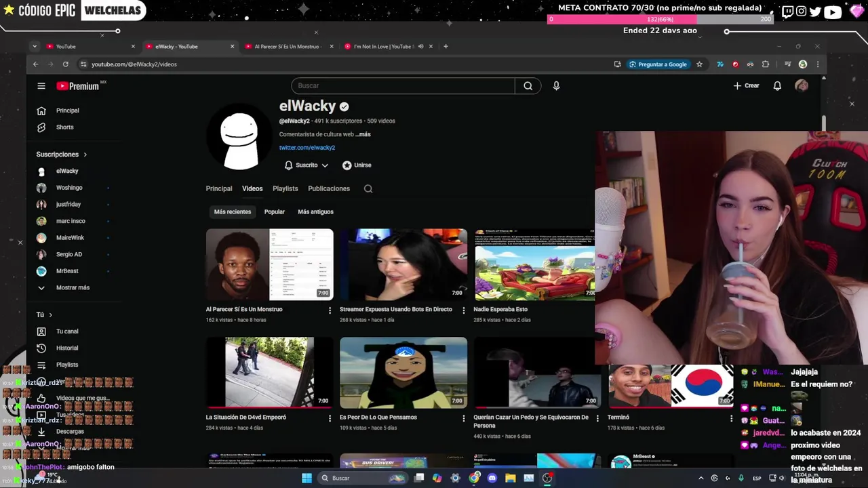Expand channel description with ...más
The image size is (868, 488).
pos(363,134)
